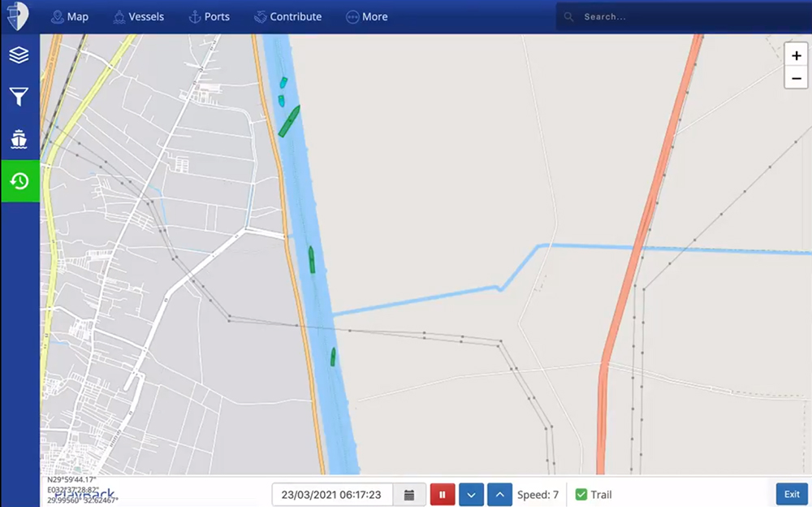Open the map layers panel
Screen dimensions: 812x507
(x=19, y=55)
